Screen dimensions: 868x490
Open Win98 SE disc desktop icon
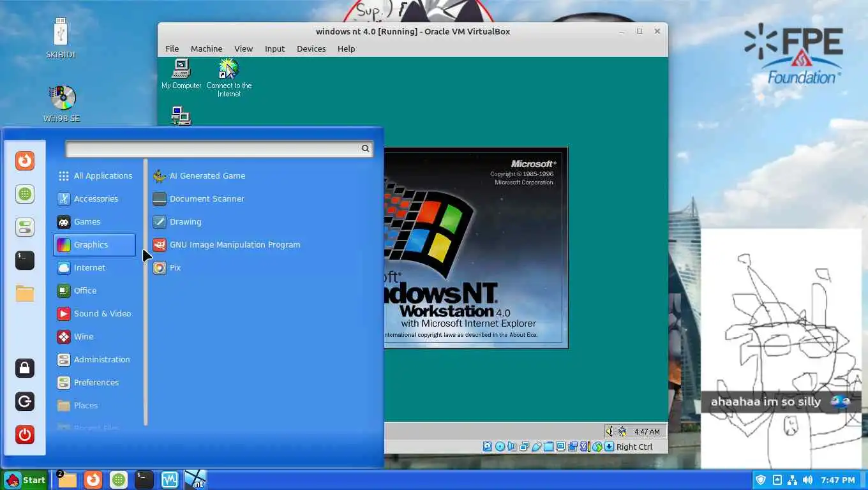coord(61,103)
